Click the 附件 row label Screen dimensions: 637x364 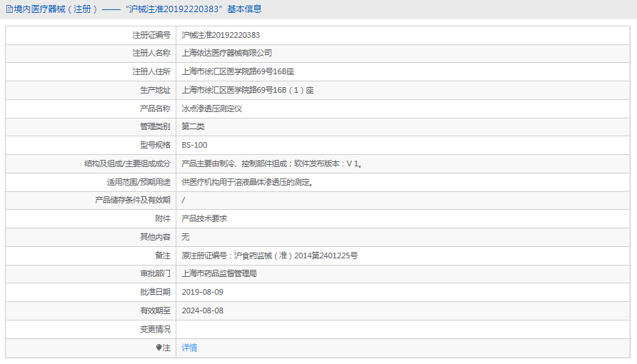tap(163, 218)
